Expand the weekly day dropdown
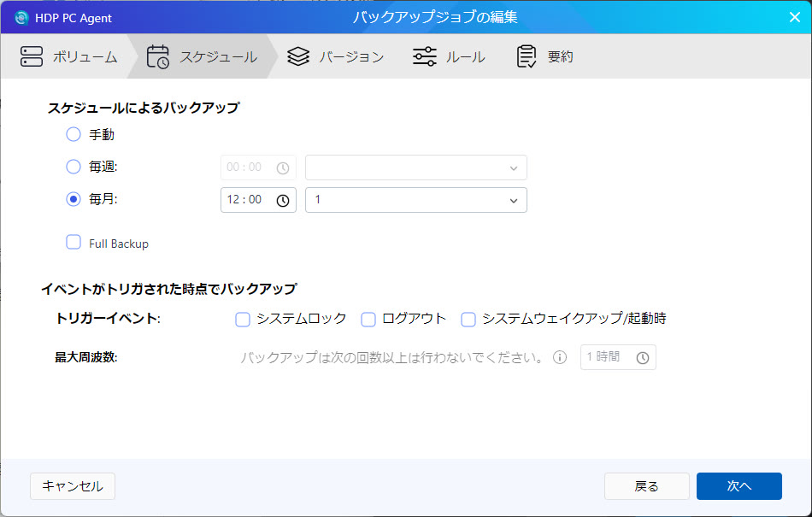Screen dimensions: 812x517 pos(415,167)
